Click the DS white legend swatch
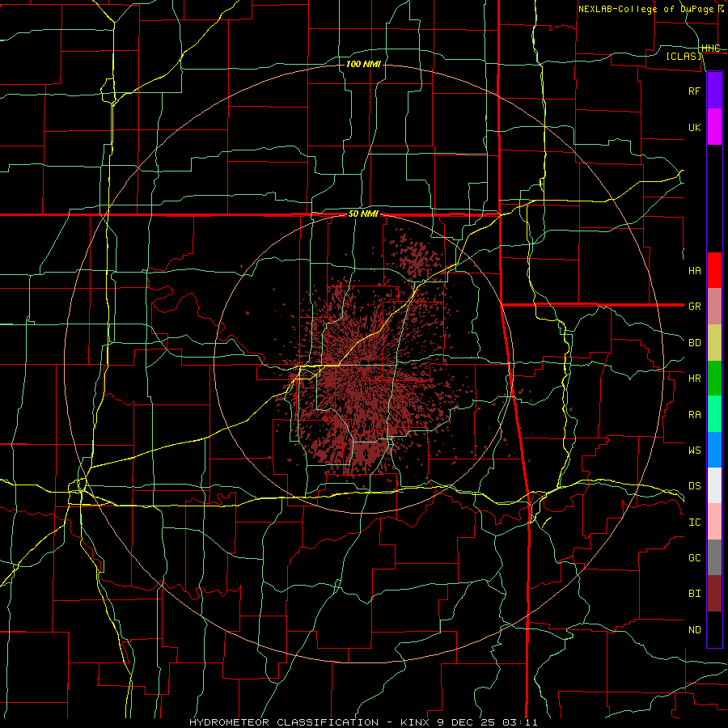The width and height of the screenshot is (728, 728). coord(714,485)
